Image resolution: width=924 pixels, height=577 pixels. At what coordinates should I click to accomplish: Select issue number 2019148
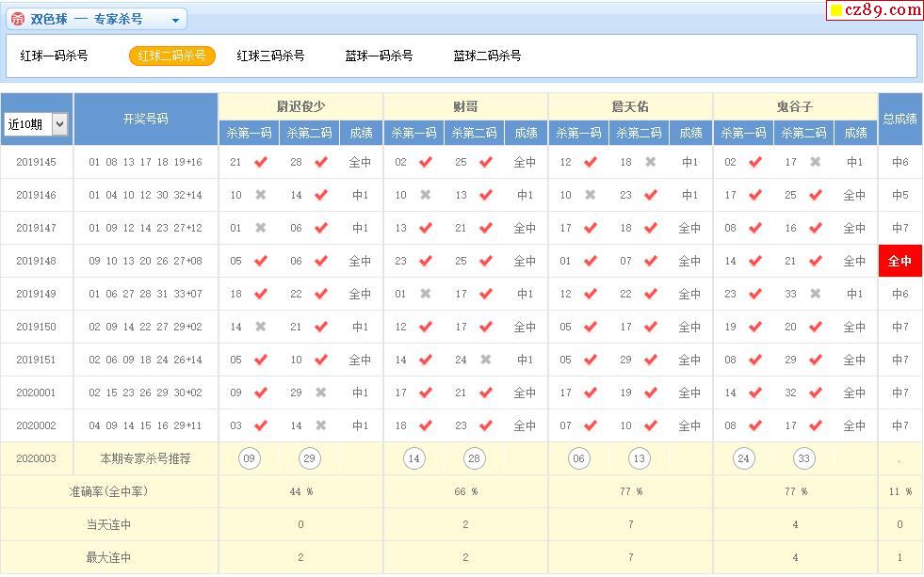coord(36,261)
